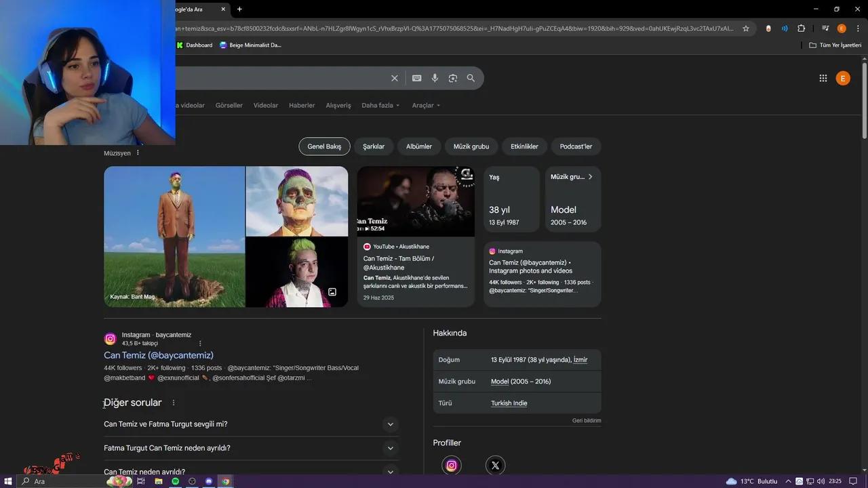
Task: Open Task View on the taskbar
Action: tap(141, 481)
